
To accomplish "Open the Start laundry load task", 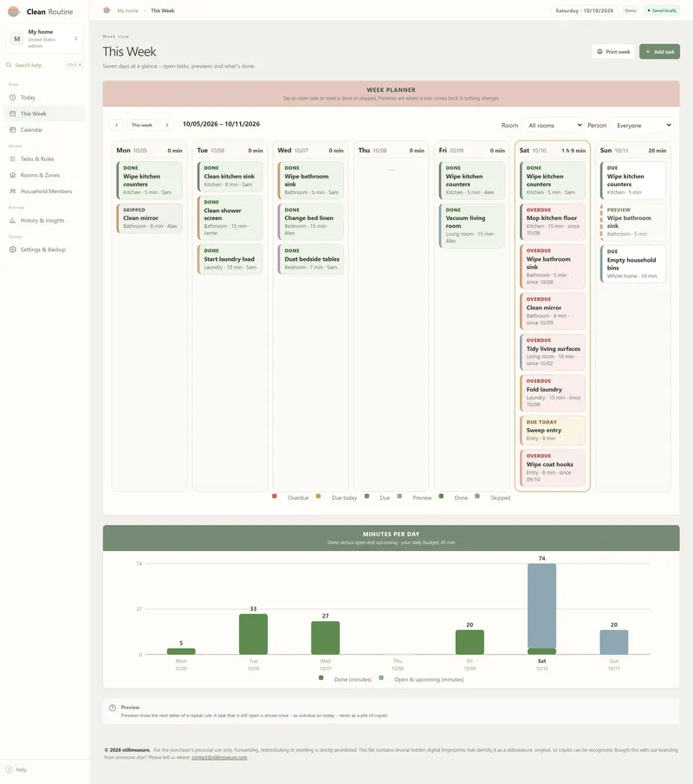I will click(x=230, y=259).
